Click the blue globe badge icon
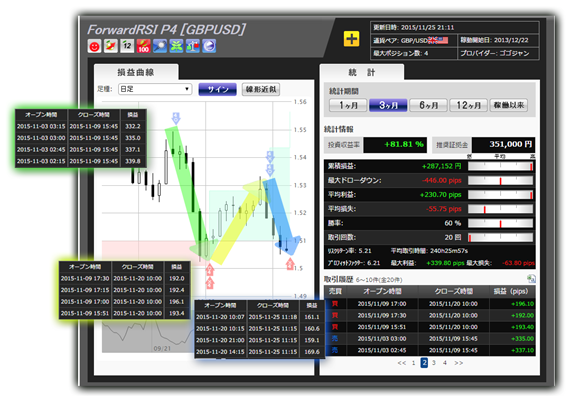 (x=209, y=46)
